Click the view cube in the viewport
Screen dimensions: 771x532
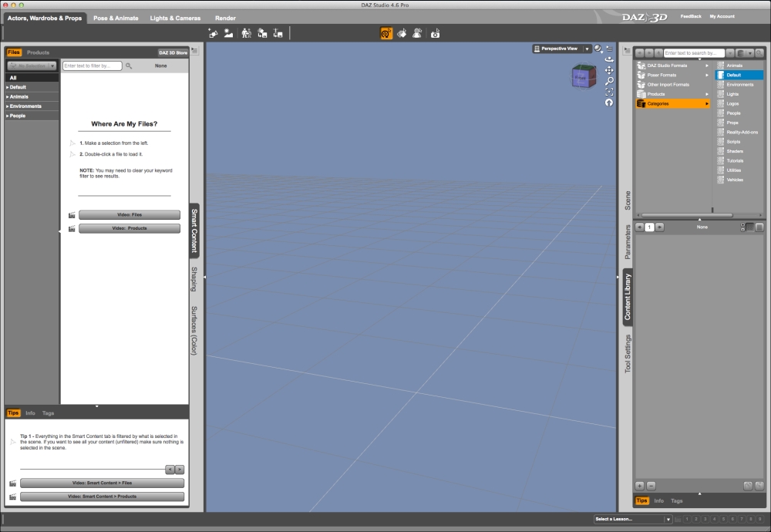click(x=583, y=76)
